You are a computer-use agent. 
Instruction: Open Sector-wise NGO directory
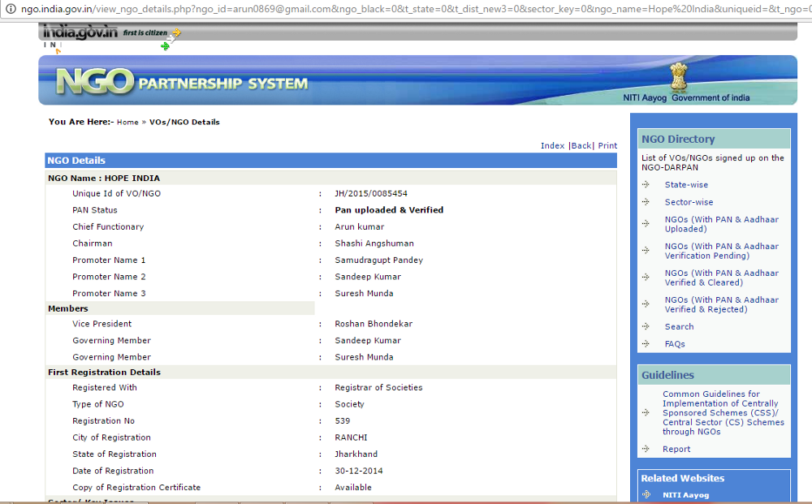pyautogui.click(x=689, y=202)
